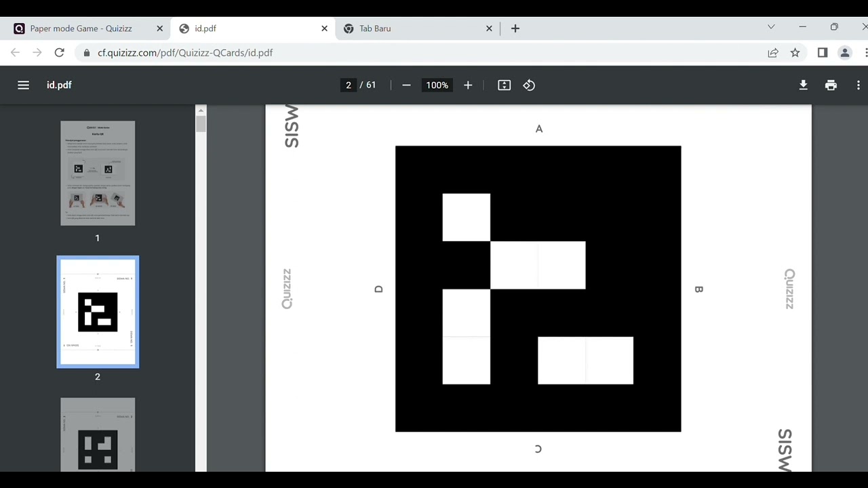Close the Tab Baru tab
Image resolution: width=868 pixels, height=488 pixels.
[489, 28]
